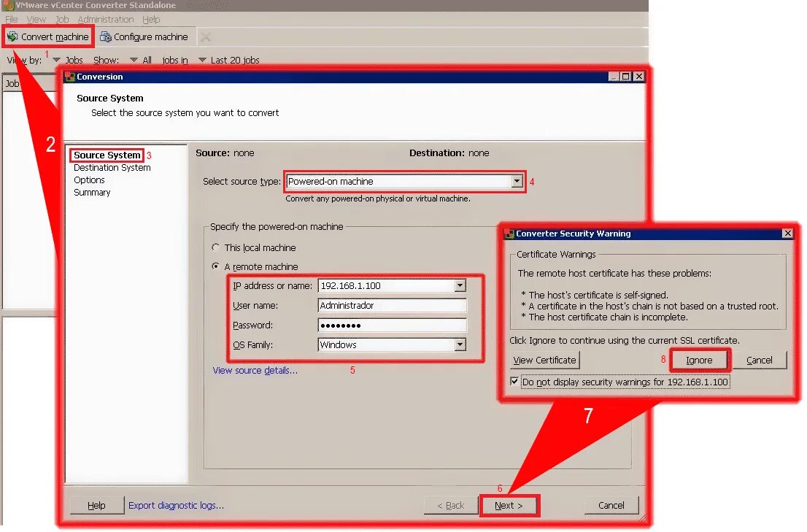Viewport: 807px width, 532px height.
Task: Open the View menu
Action: [x=36, y=20]
